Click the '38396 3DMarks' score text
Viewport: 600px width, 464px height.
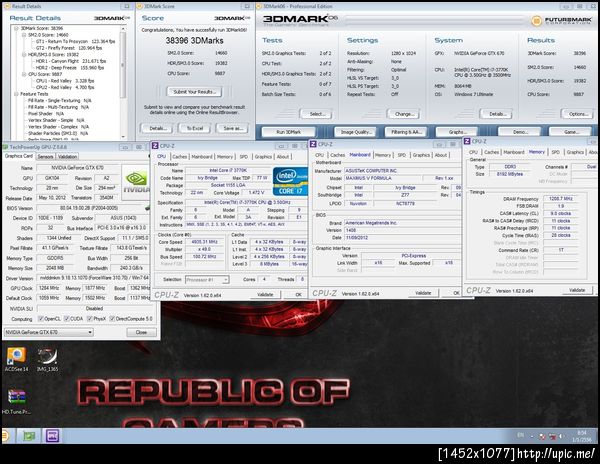tap(194, 40)
